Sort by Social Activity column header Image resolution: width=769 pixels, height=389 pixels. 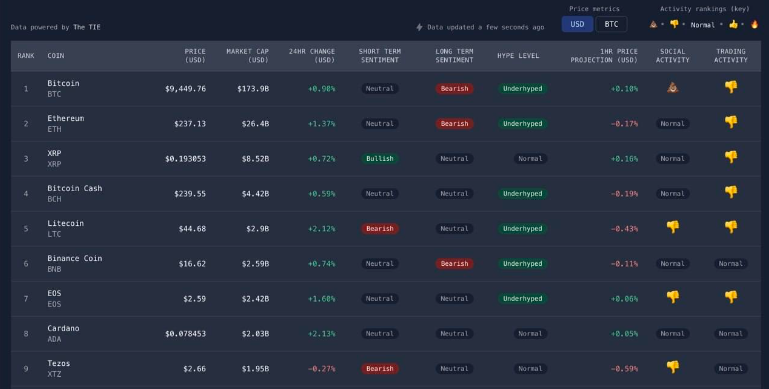tap(672, 55)
